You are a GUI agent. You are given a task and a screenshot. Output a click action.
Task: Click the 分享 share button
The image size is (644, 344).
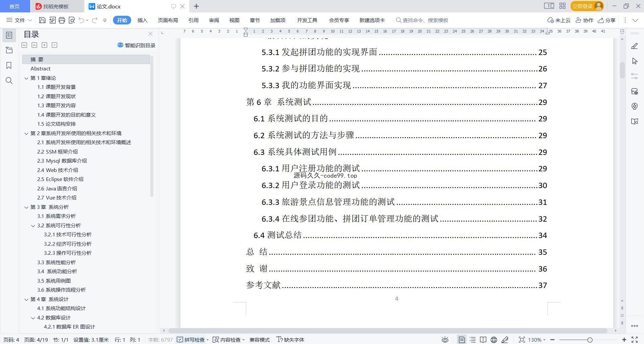click(x=607, y=20)
